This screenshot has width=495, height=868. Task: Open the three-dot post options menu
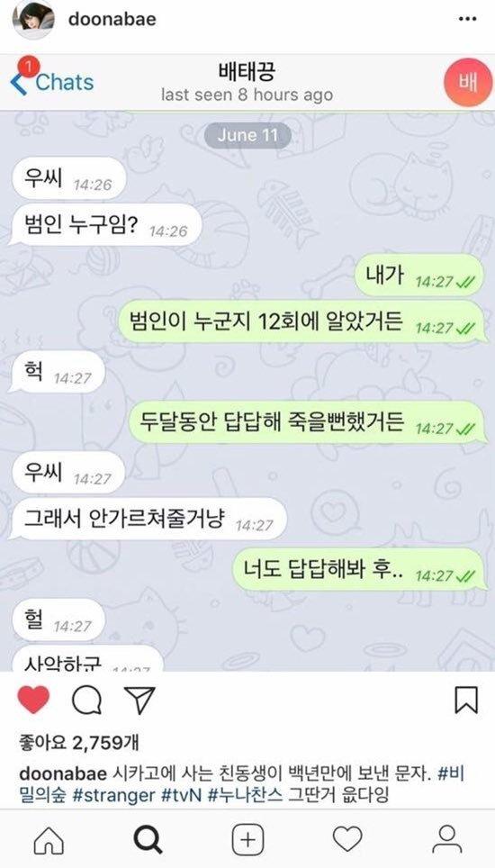point(467,20)
